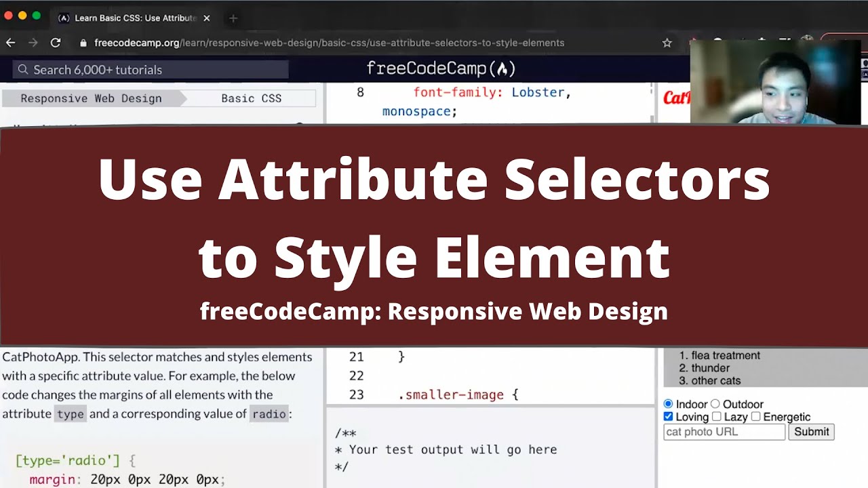Click the green macOS fullscreen button
The width and height of the screenshot is (868, 488).
coord(37,16)
